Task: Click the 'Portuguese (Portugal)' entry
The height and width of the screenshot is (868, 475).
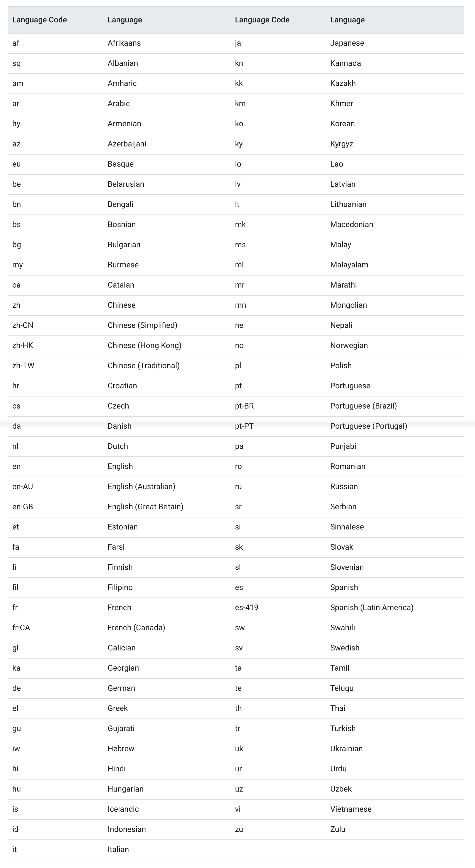Action: tap(369, 426)
